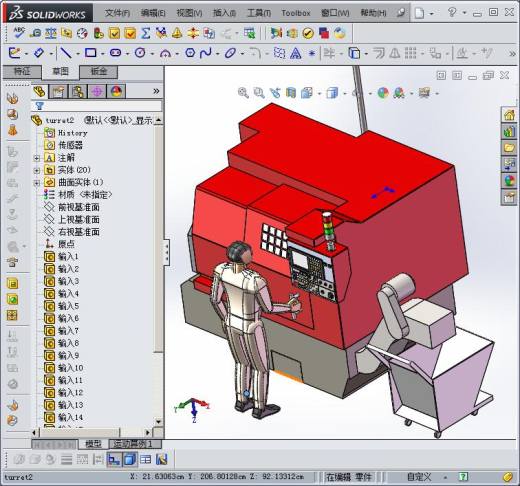This screenshot has width=520, height=486.
Task: Select the Rectangle sketch tool
Action: pyautogui.click(x=90, y=53)
